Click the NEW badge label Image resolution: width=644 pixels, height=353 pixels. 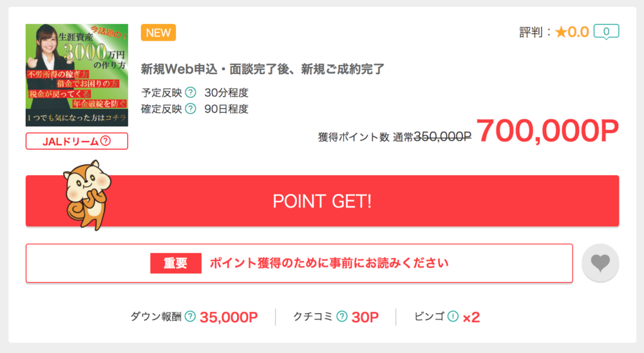158,32
